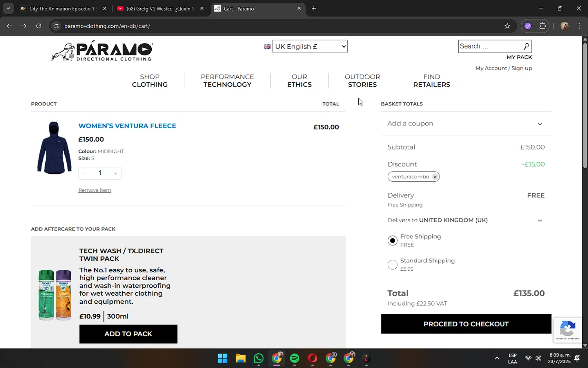
Task: Open the Outdoor Stories menu
Action: pos(362,81)
